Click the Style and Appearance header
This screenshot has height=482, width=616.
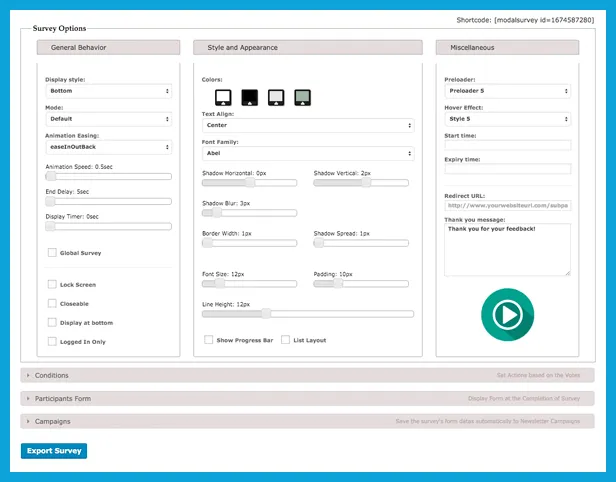(308, 48)
